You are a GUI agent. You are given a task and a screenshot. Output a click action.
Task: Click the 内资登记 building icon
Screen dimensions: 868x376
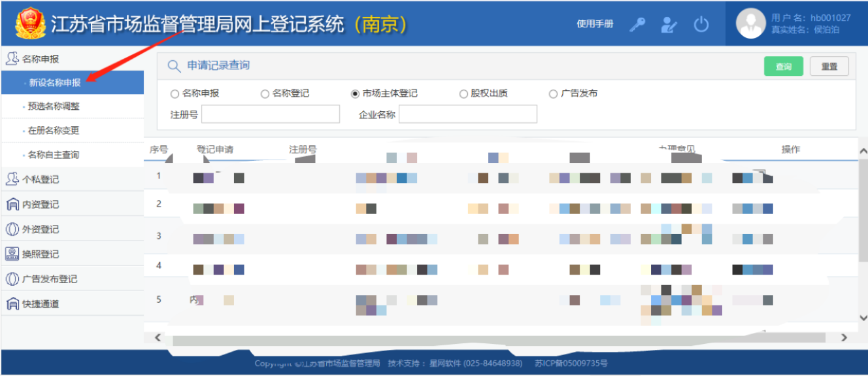[x=12, y=204]
